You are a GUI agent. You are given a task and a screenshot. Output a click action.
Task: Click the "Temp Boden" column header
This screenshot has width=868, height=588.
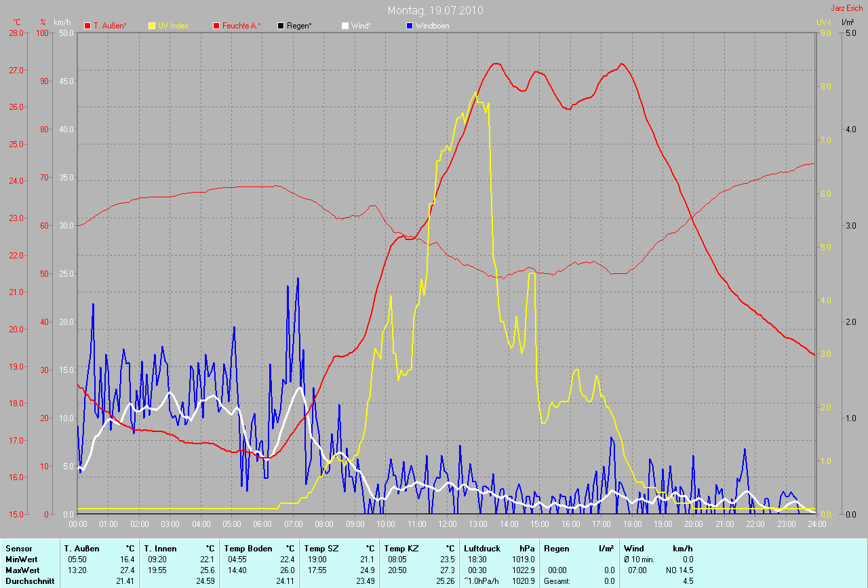click(248, 548)
